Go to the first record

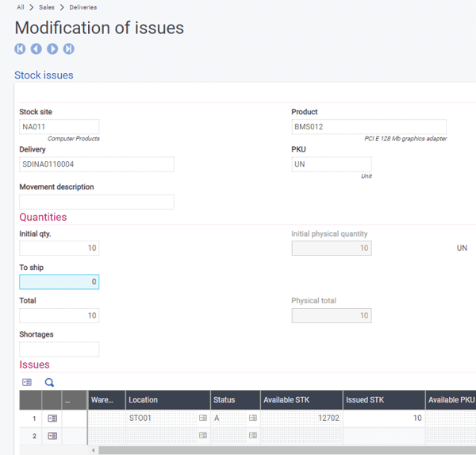[x=20, y=49]
